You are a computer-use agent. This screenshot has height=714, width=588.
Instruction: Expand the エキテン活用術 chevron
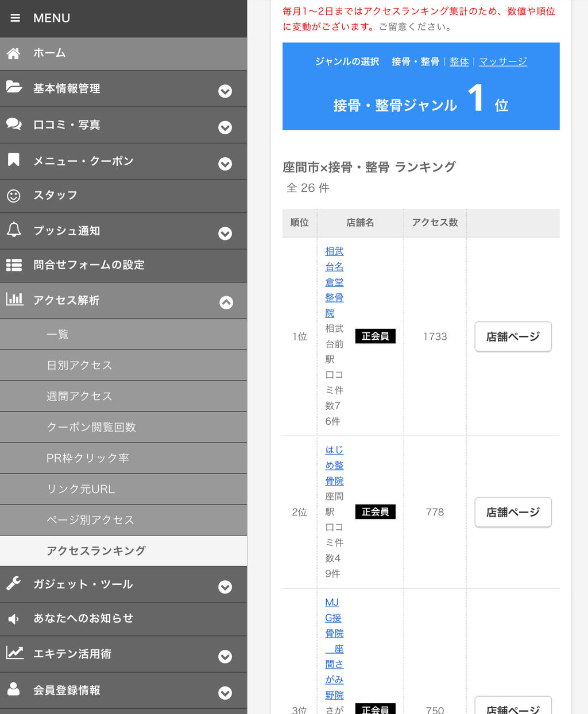point(225,657)
